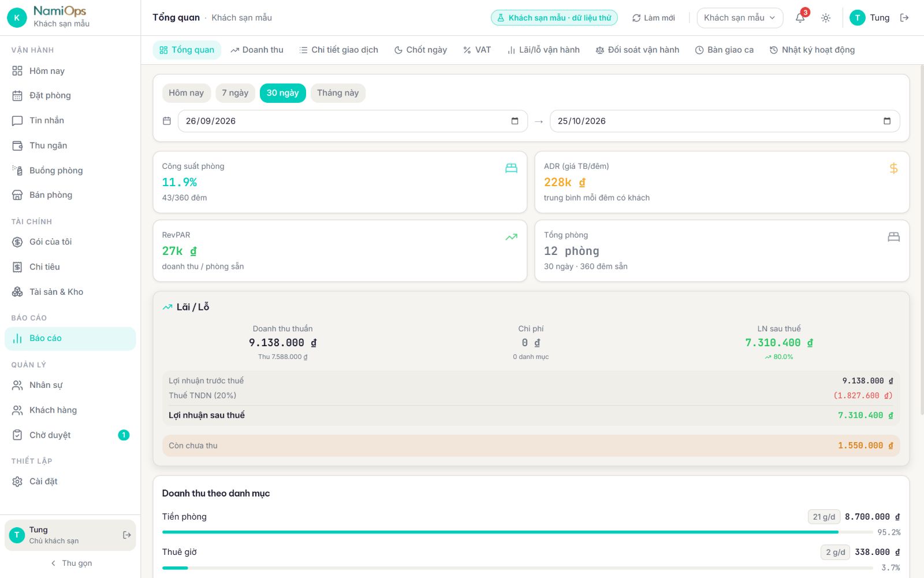Select the 7 ngày range option

click(x=235, y=93)
